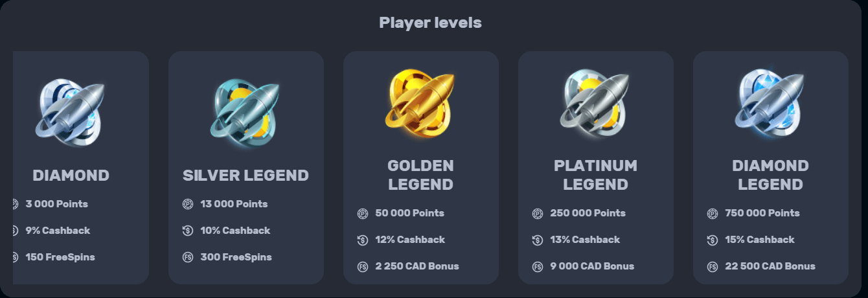This screenshot has height=298, width=868.
Task: Click the Player levels heading
Action: coord(430,23)
